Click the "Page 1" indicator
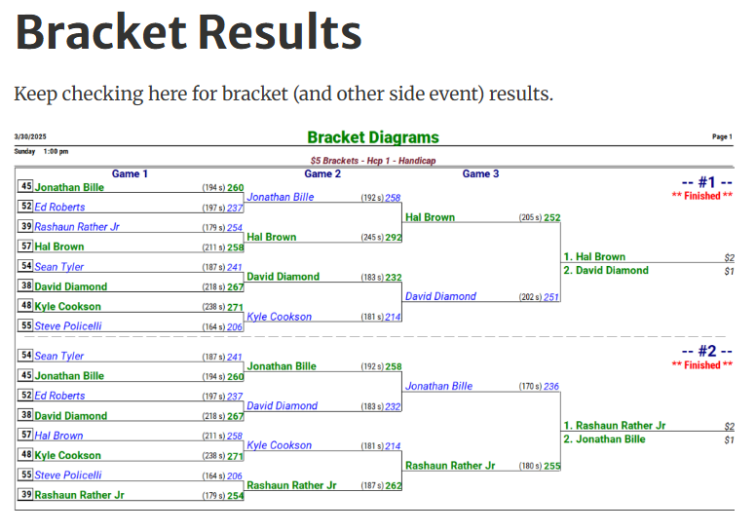Screen dimensions: 756x532 (722, 137)
